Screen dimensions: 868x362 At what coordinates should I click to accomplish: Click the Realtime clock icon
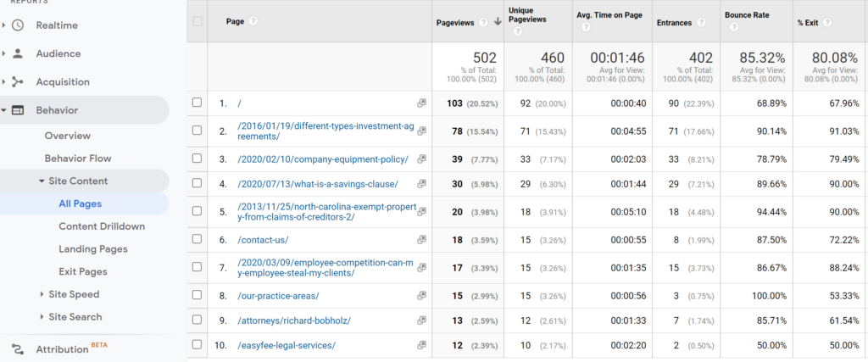click(18, 25)
